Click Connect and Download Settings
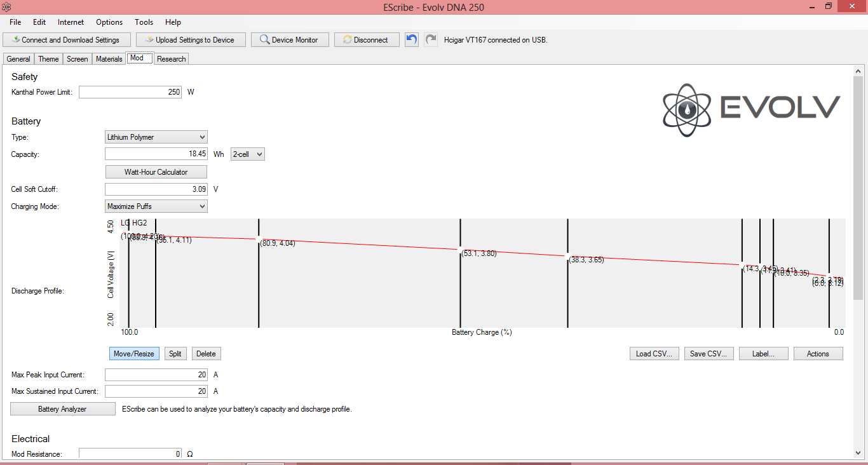The image size is (868, 465). 67,40
